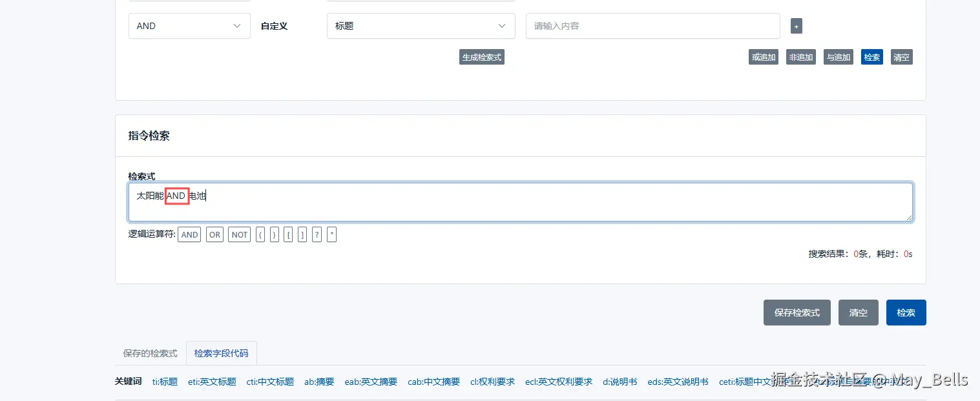Click the plus icon to add a search row
Screen dimensions: 980x401
coord(796,26)
